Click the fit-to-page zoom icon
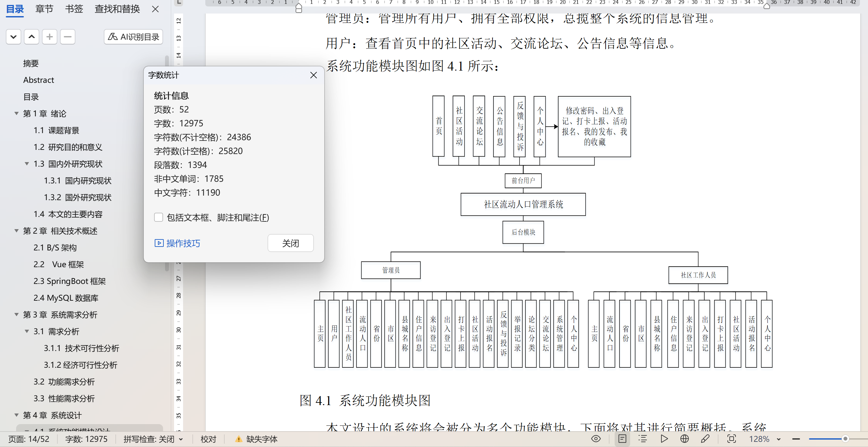Screen dimensions: 868x447 (x=732, y=439)
